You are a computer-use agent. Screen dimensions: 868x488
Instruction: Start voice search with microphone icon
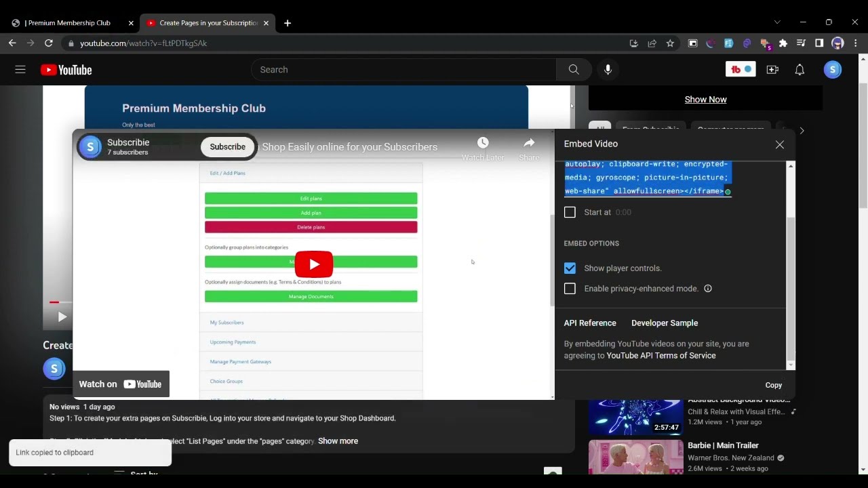[x=608, y=70]
